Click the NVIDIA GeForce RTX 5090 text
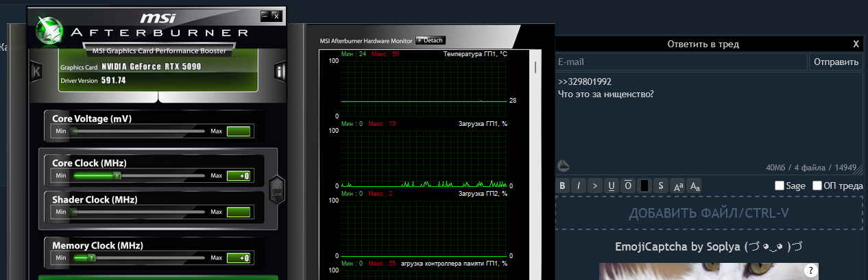The height and width of the screenshot is (280, 868). click(152, 67)
